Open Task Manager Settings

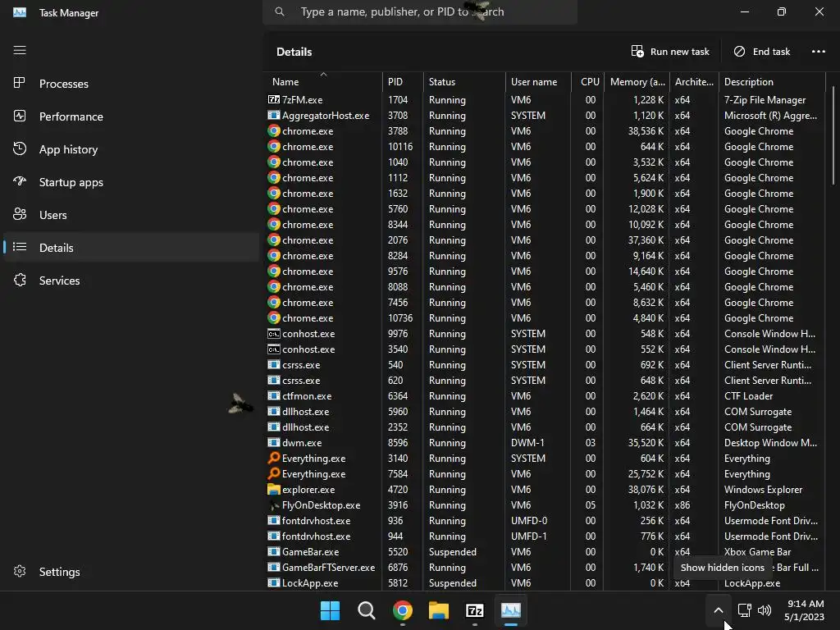[x=131, y=572]
